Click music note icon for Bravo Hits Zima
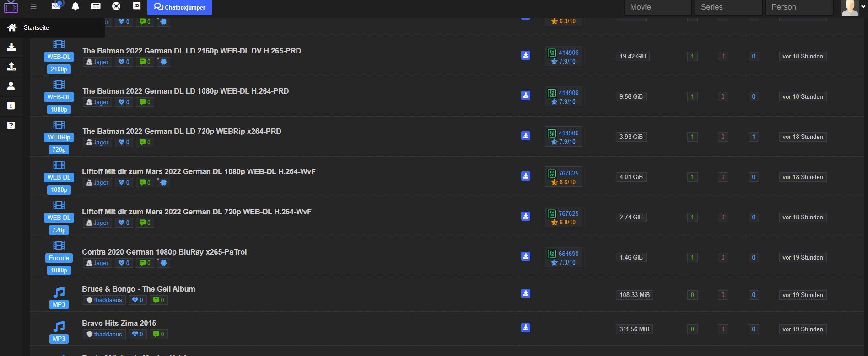 tap(59, 326)
